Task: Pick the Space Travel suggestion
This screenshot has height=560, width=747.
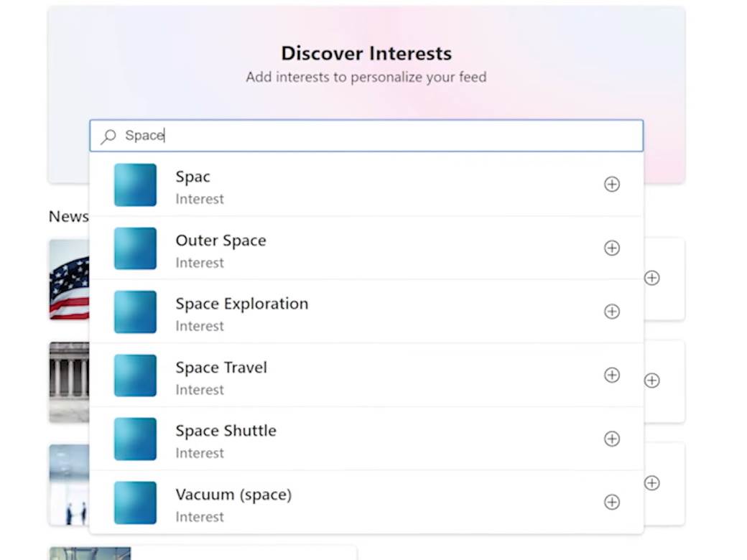Action: pos(221,368)
